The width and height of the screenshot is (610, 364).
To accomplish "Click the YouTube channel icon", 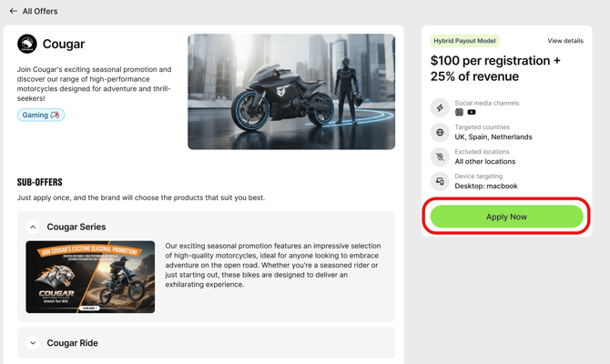I will [472, 113].
